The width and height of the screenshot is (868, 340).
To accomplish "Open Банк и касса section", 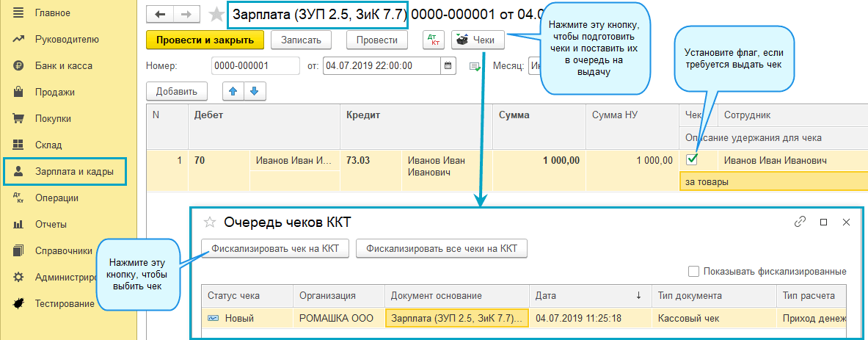I will [63, 65].
